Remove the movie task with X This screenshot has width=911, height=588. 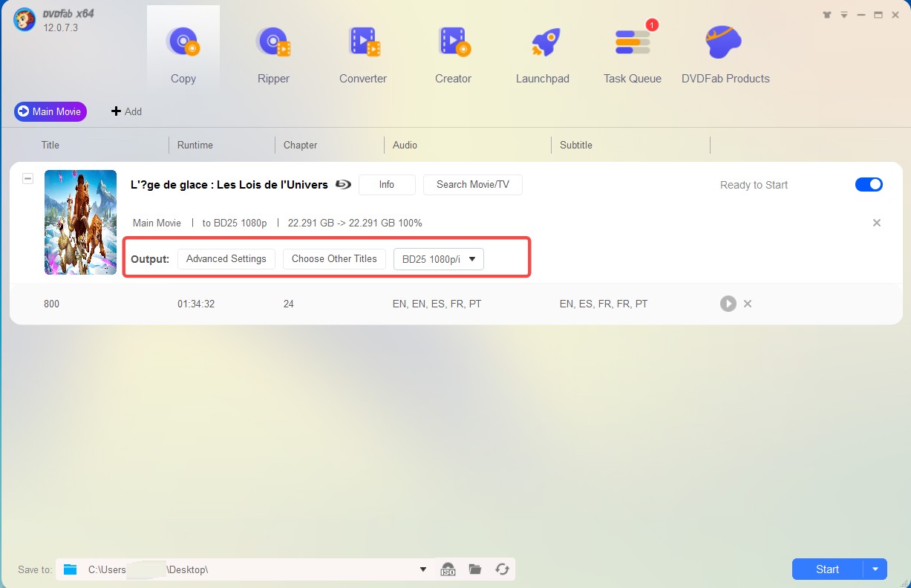coord(877,223)
